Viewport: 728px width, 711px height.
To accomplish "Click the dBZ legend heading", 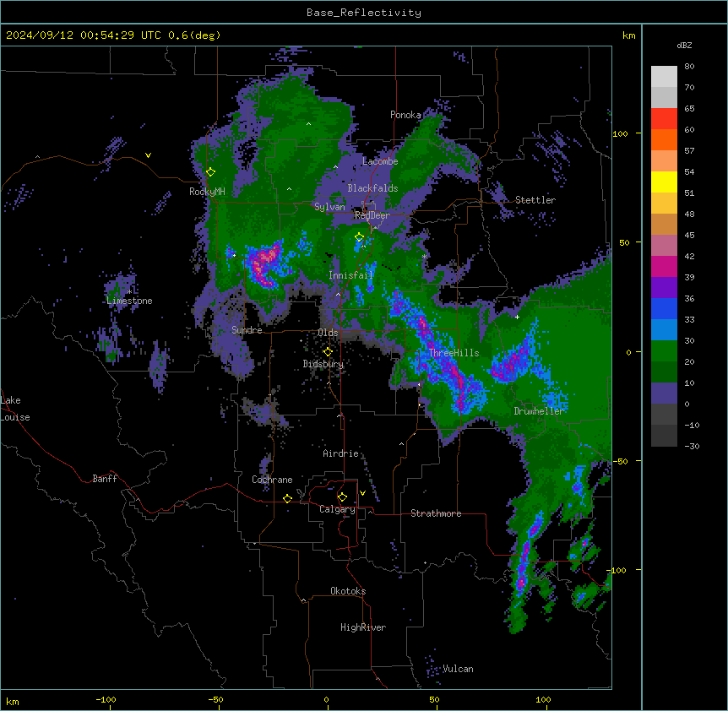I will point(684,45).
